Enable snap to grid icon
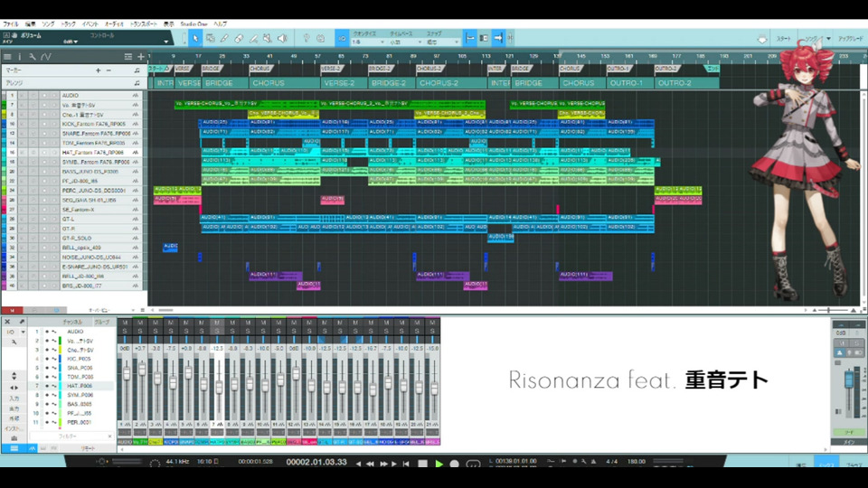 click(469, 38)
